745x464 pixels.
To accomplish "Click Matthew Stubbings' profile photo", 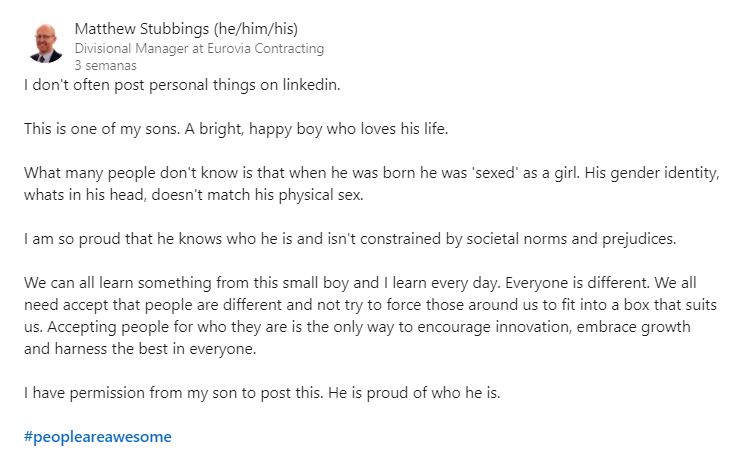I will (x=45, y=41).
